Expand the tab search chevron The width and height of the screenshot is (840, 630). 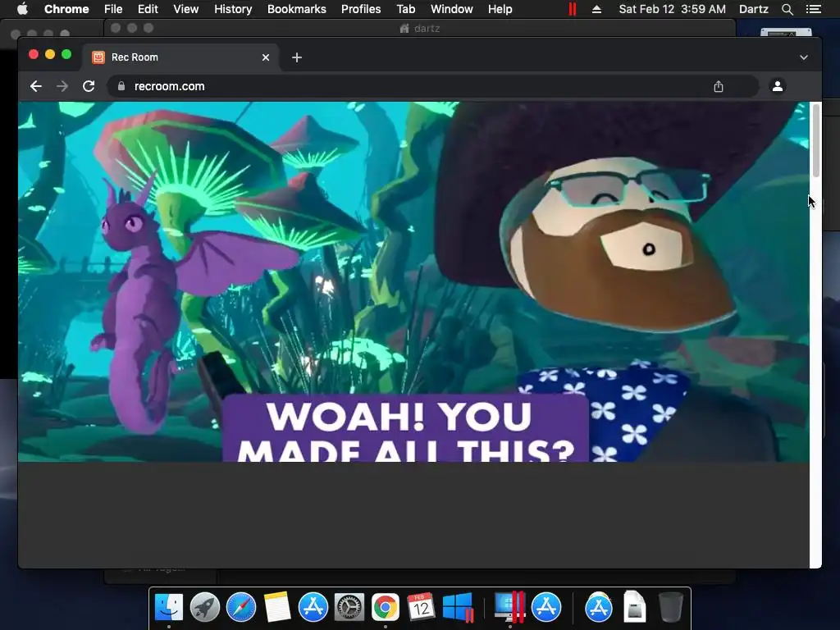804,57
